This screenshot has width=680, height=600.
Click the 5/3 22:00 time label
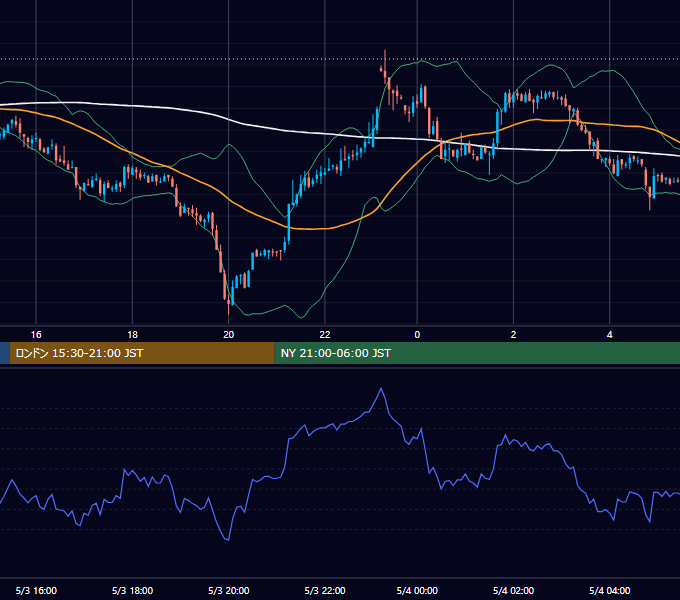(x=325, y=590)
